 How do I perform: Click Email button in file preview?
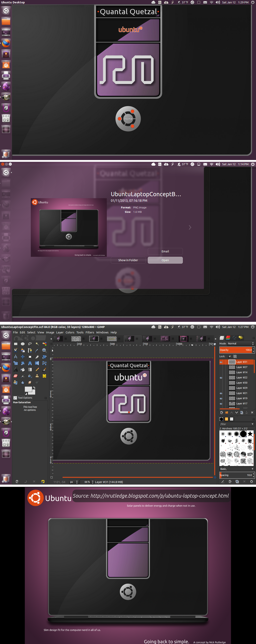coord(165,252)
